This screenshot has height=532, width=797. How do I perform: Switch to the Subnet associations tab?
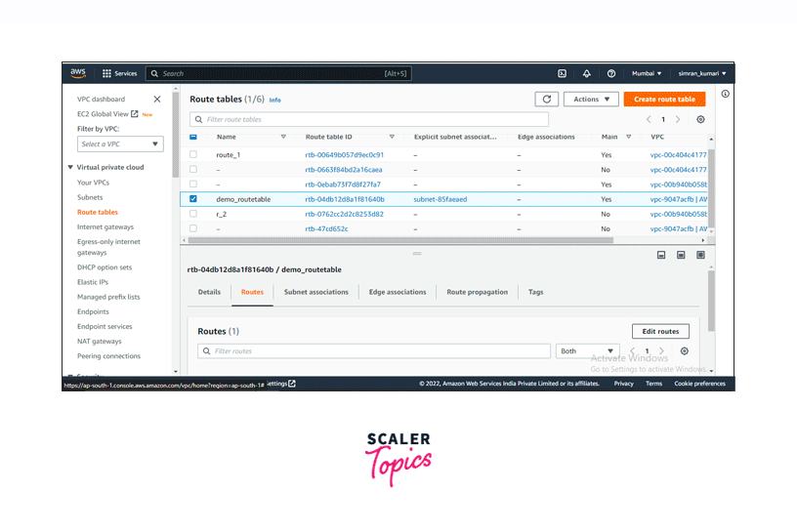point(315,292)
